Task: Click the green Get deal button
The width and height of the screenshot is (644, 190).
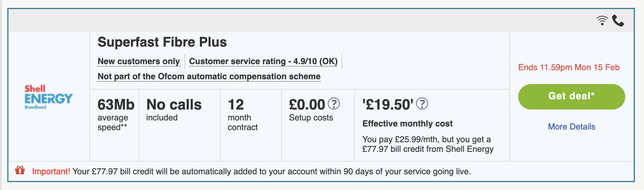Action: (571, 97)
